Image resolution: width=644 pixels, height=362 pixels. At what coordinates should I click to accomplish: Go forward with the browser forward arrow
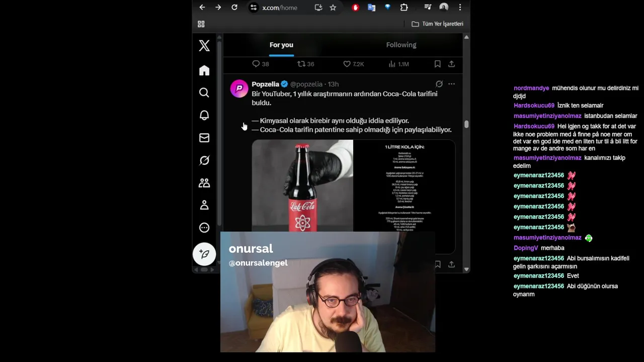(x=218, y=8)
